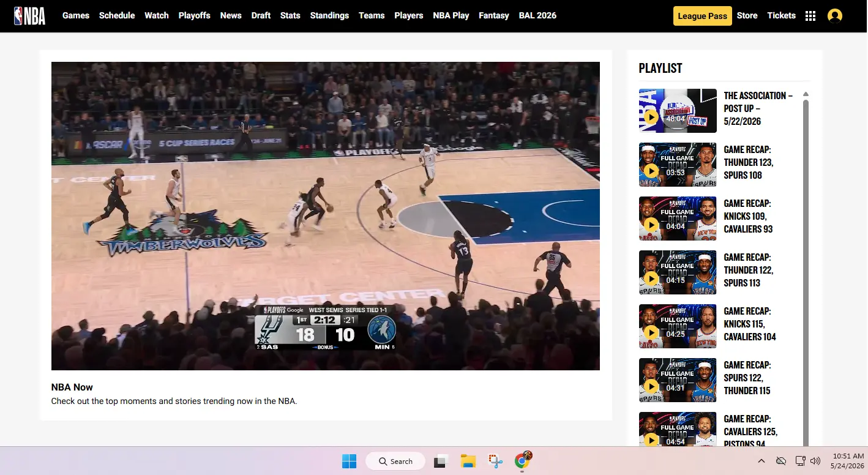Play Spurs 122, Thunder 115 recap thumbnail
The height and width of the screenshot is (475, 868).
[x=678, y=380]
